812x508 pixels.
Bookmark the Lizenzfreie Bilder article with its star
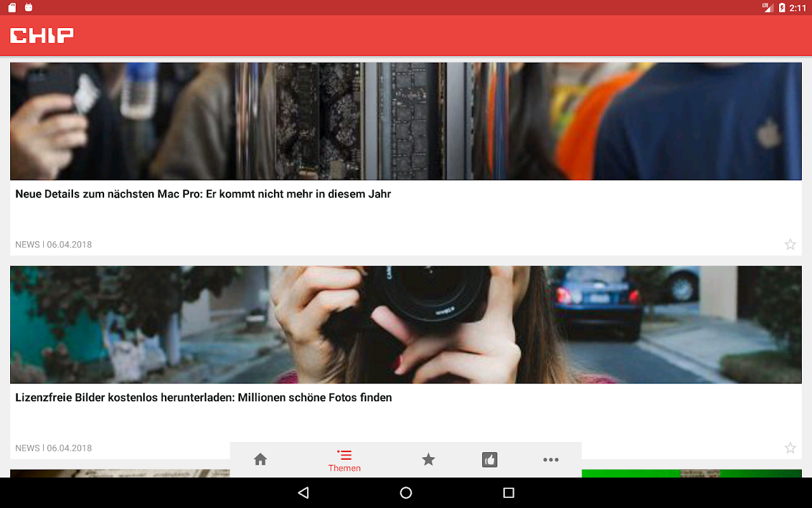(x=790, y=448)
